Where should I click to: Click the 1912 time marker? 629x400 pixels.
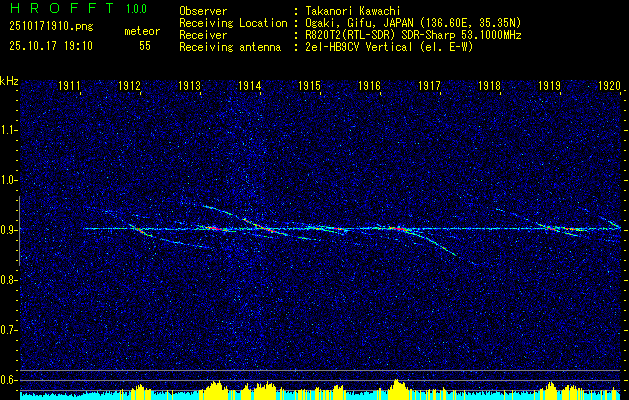[x=129, y=85]
